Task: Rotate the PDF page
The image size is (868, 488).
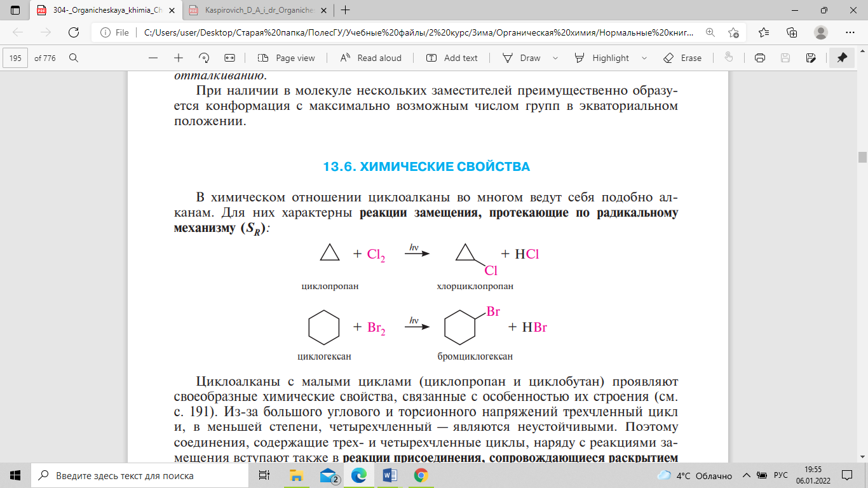Action: pos(205,58)
